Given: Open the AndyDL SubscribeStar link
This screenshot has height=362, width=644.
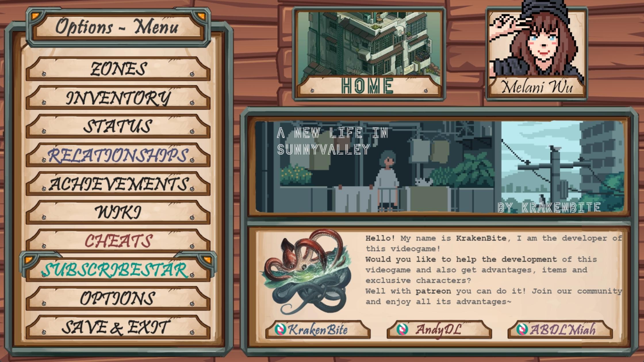Looking at the screenshot, I should 439,329.
